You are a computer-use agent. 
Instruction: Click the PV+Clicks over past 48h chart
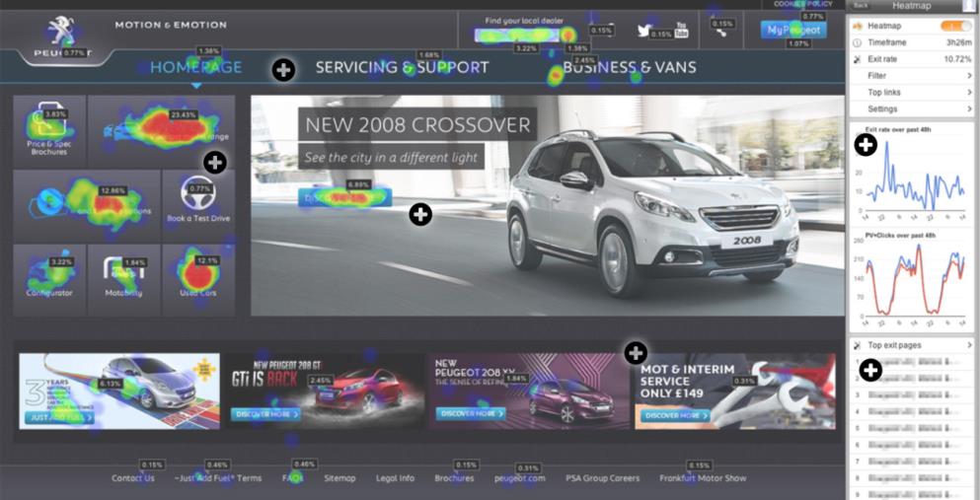point(912,279)
